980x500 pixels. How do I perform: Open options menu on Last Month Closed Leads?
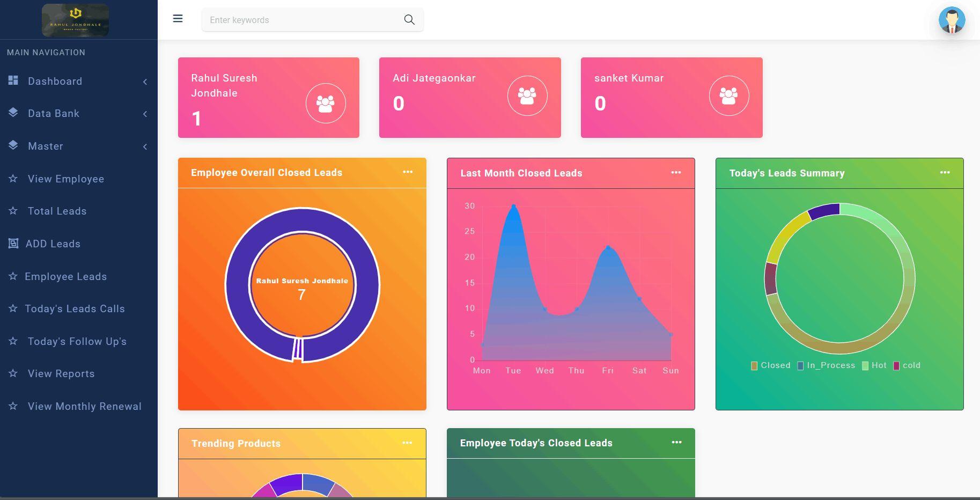(x=676, y=173)
